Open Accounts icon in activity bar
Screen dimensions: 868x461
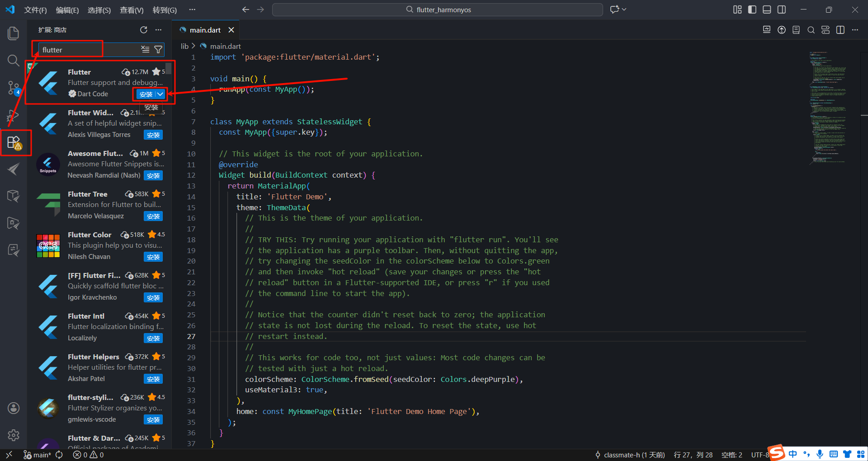(14, 408)
